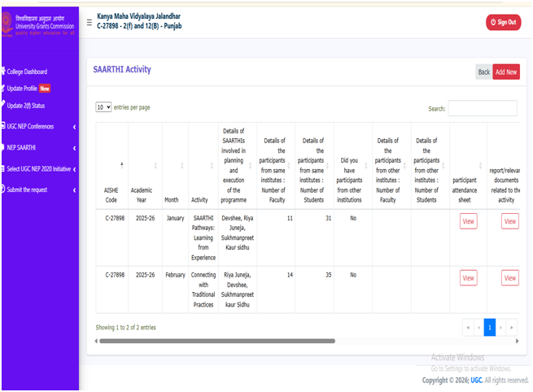Click the Add New button
Screen dimensions: 533x392
(x=505, y=72)
